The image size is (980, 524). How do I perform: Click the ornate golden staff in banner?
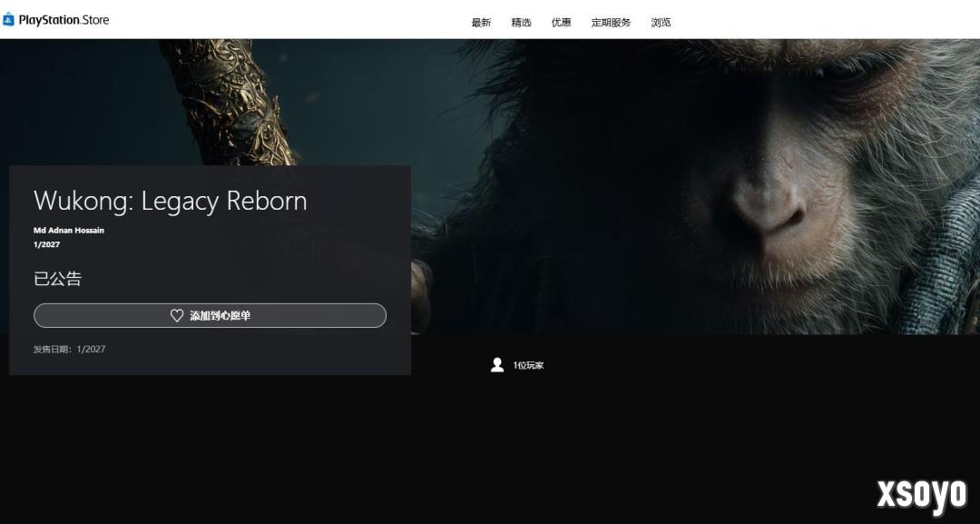pos(225,100)
